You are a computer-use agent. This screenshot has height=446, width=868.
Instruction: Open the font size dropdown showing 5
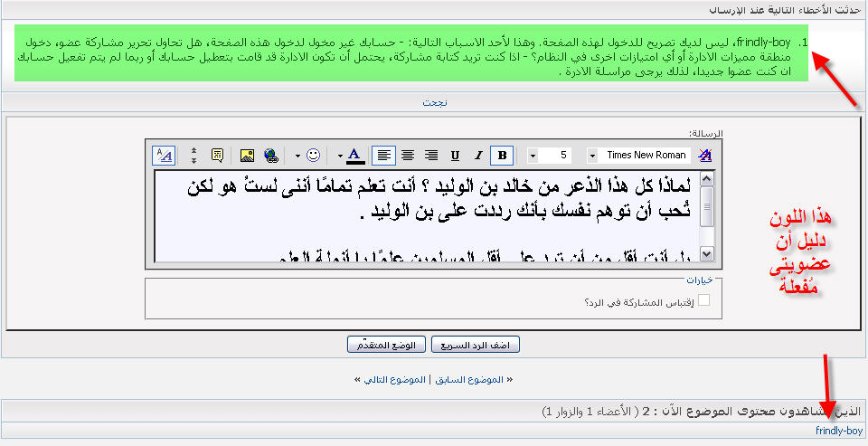pyautogui.click(x=533, y=156)
